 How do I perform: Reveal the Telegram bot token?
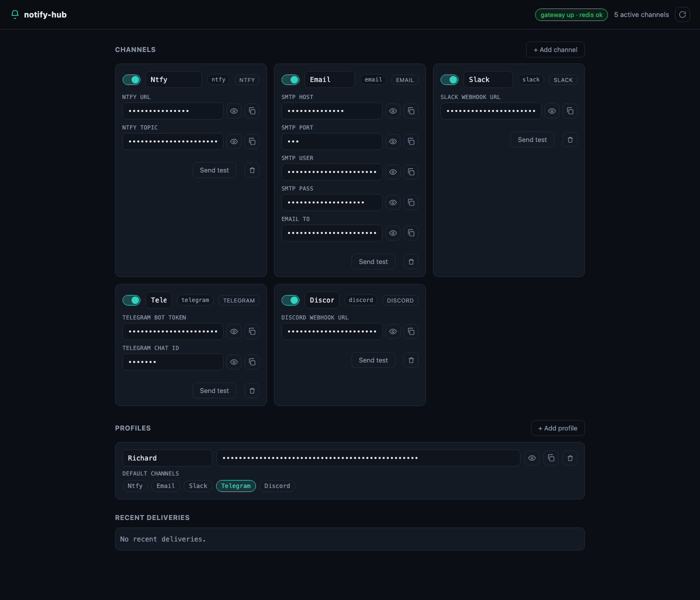click(234, 331)
